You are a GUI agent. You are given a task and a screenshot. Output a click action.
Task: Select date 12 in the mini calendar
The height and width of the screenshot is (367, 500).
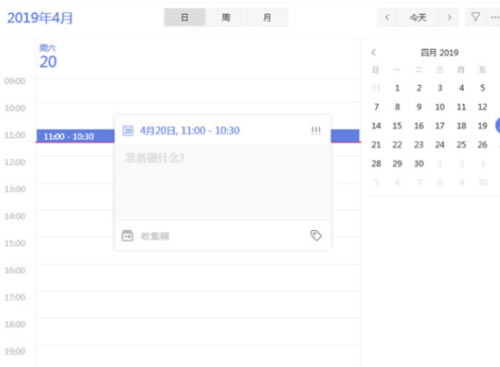[482, 107]
